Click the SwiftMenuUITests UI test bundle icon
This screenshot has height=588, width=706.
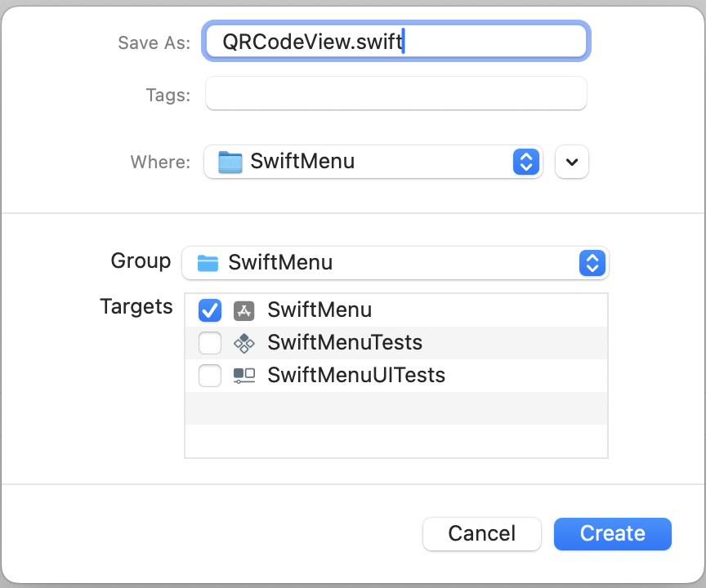coord(244,376)
